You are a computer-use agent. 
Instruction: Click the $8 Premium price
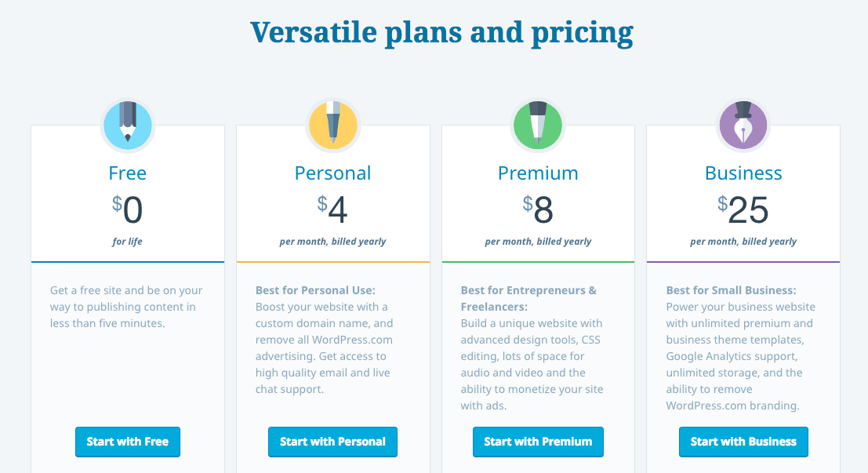(x=538, y=209)
